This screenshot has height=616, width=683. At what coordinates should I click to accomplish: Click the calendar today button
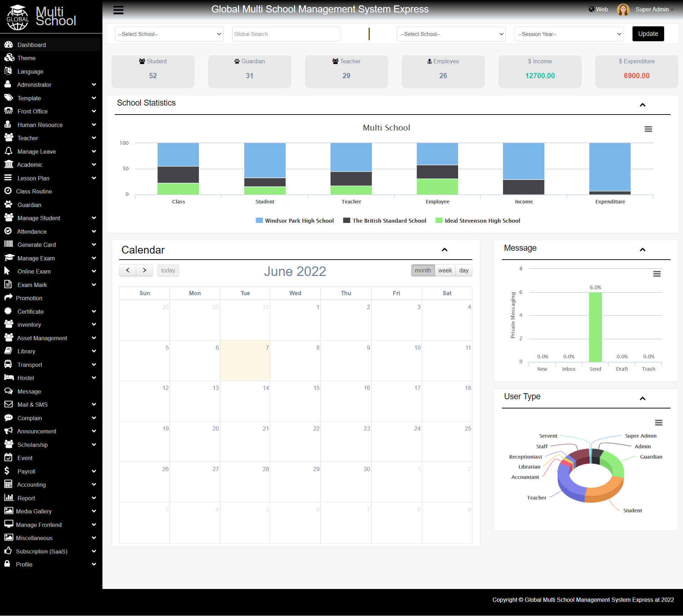click(168, 270)
